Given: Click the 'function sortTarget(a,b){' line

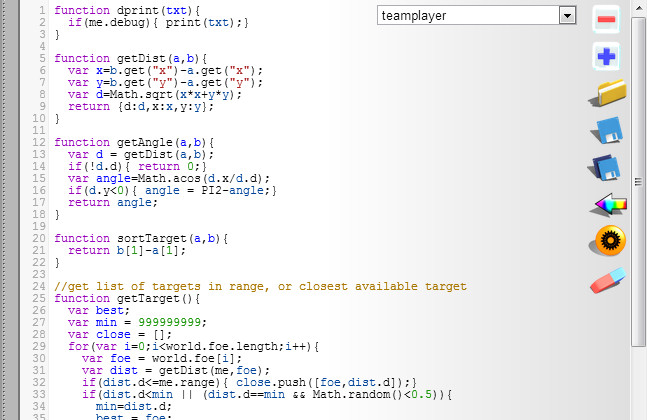Looking at the screenshot, I should (141, 238).
